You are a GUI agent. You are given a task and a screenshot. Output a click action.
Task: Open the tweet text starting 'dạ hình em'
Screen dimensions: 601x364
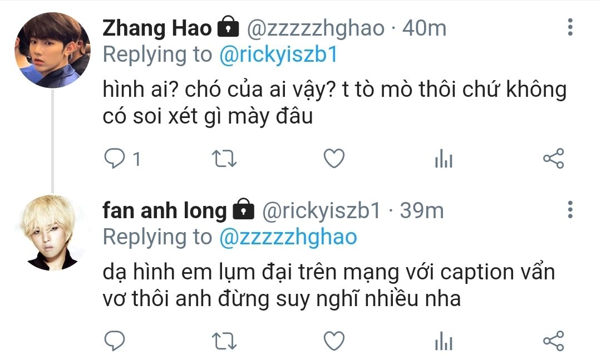tap(329, 285)
